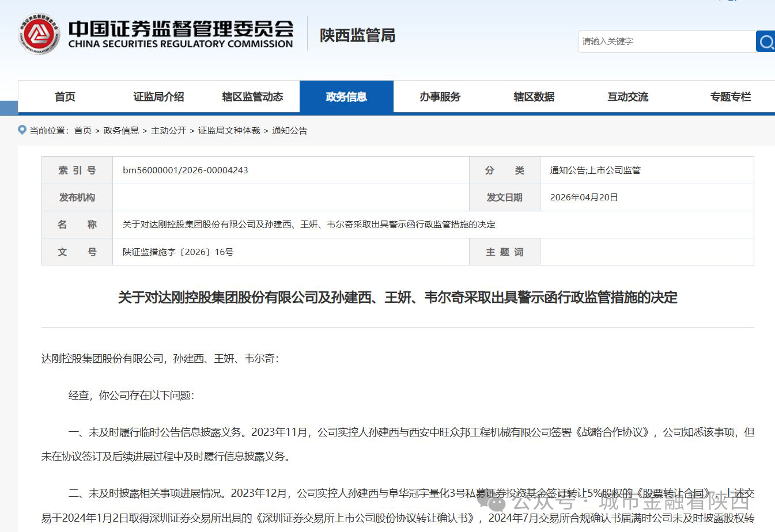The image size is (775, 532).
Task: Click the 主题词 label cell
Action: coord(505,252)
